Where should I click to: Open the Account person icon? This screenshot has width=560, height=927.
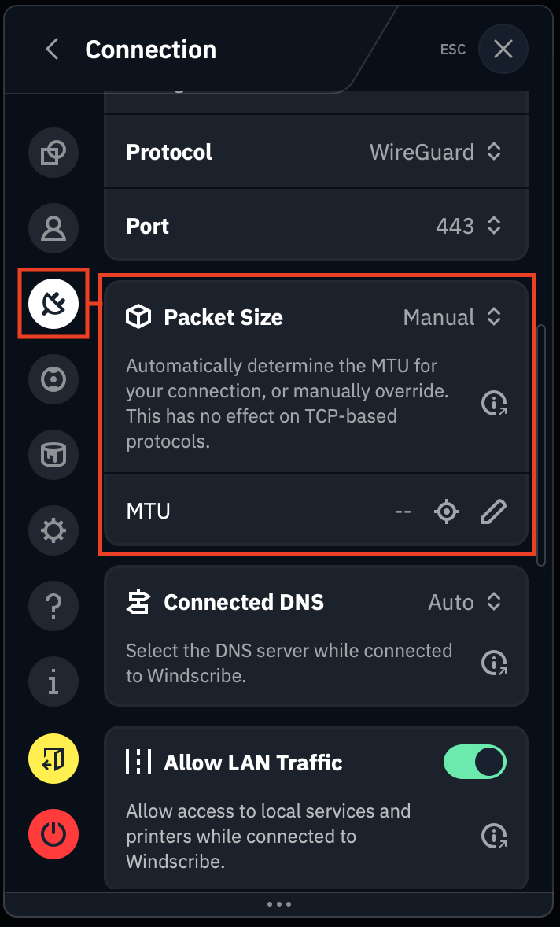click(x=53, y=228)
